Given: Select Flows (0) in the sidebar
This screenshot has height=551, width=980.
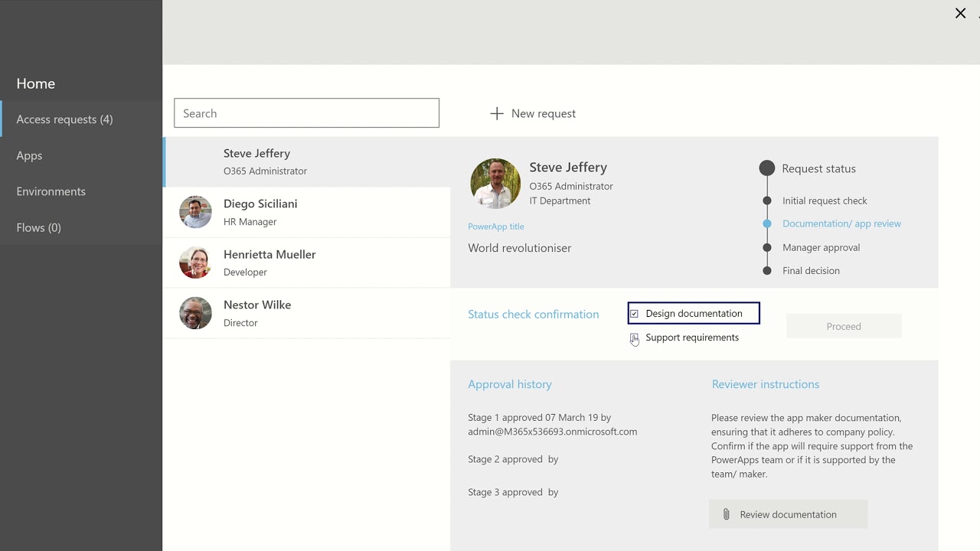Looking at the screenshot, I should 38,227.
